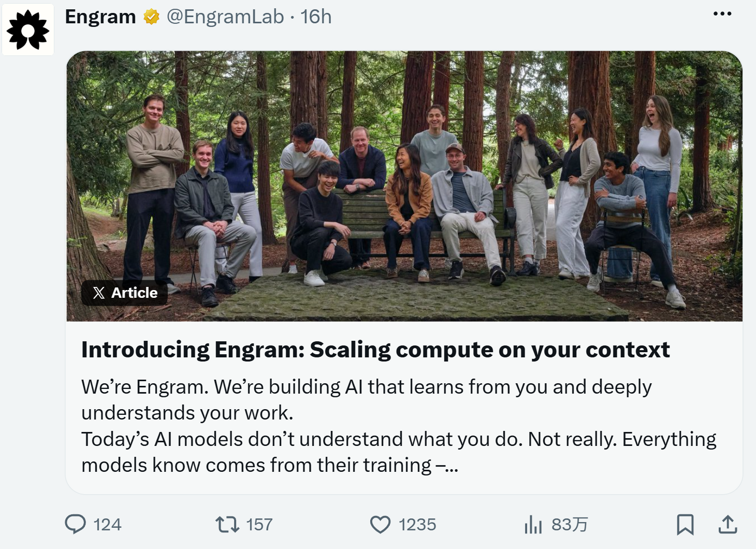Screen dimensions: 756x549
Task: Click the reply speech bubble icon
Action: point(76,524)
